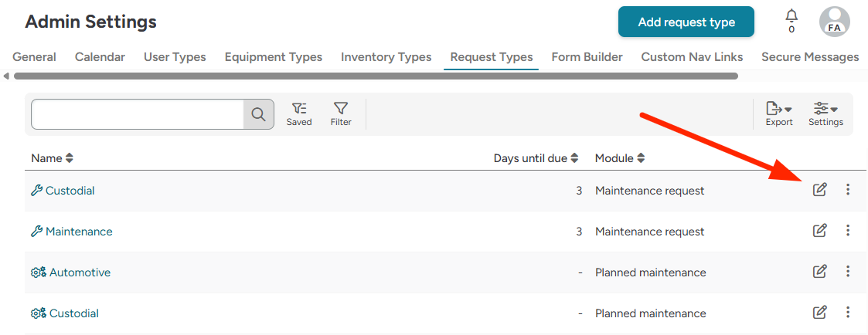868x335 pixels.
Task: Open the Saved filters icon
Action: (299, 113)
